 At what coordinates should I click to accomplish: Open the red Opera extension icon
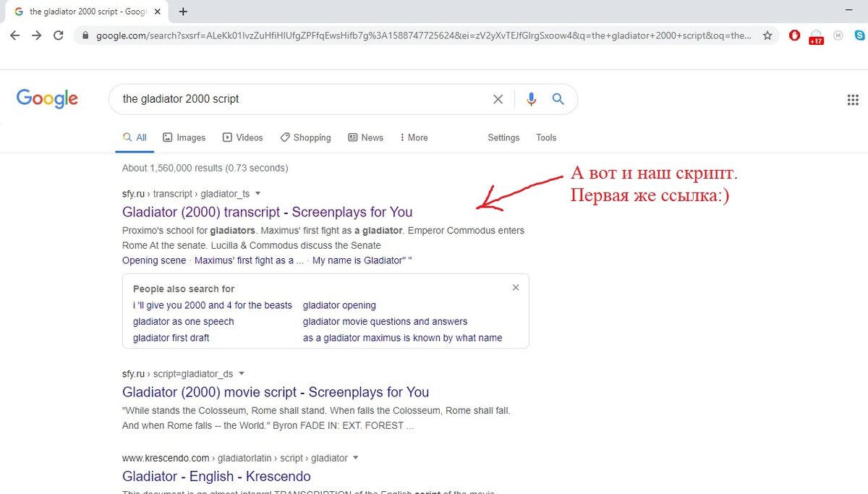coord(794,35)
